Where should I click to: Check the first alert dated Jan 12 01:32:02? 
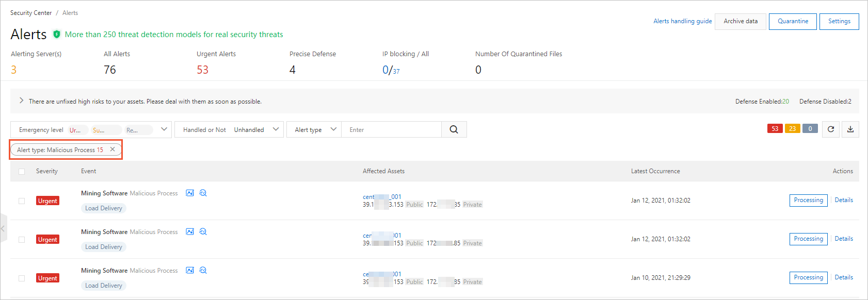coord(22,201)
